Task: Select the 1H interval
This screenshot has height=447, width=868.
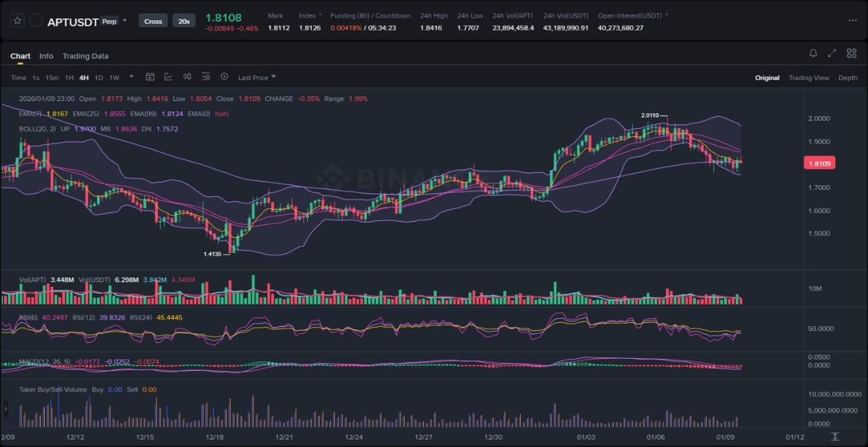Action: [69, 77]
